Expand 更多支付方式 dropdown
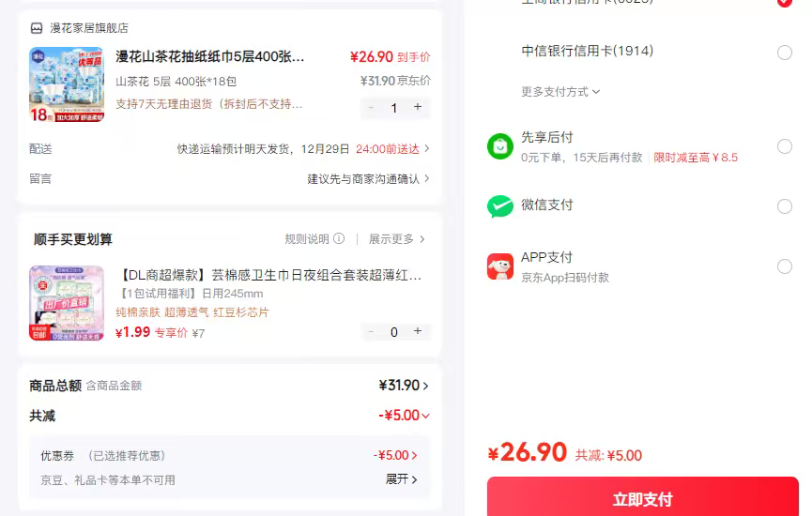This screenshot has width=812, height=516. point(560,92)
